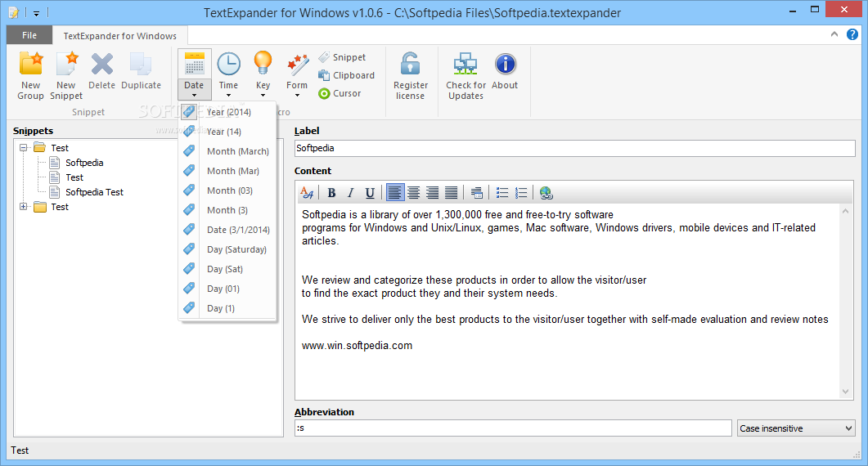Duplicate the selected snippet
The image size is (868, 466).
point(141,71)
